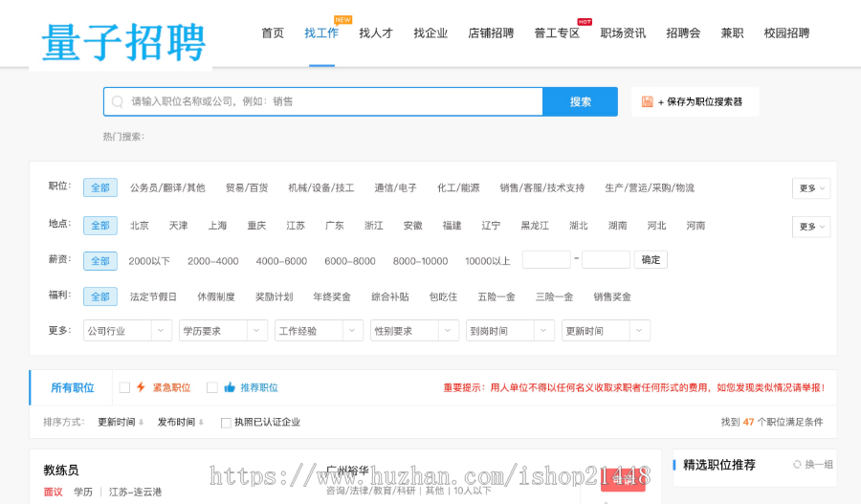This screenshot has width=861, height=504.
Task: Filter by 生产/营运/采购/物流 category
Action: 650,187
